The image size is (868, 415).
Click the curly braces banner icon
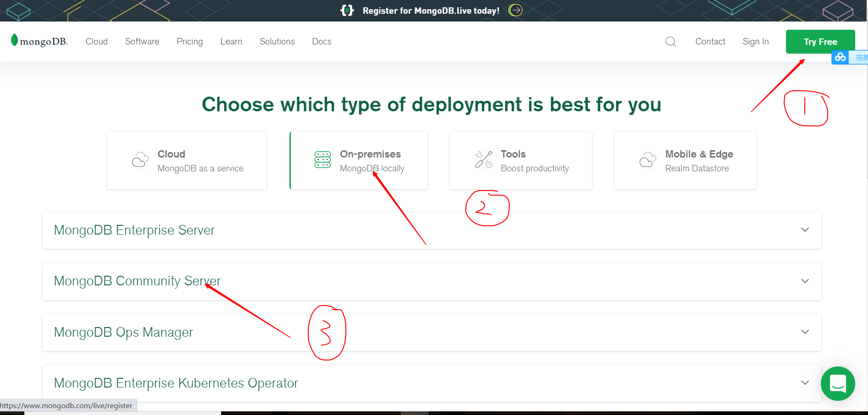point(347,10)
